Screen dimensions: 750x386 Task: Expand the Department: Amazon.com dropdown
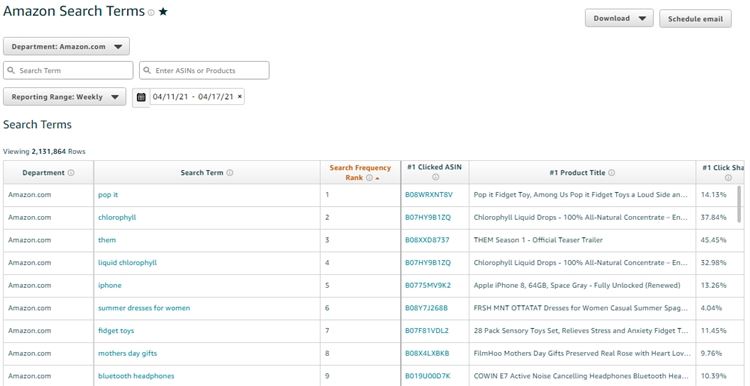tap(66, 46)
